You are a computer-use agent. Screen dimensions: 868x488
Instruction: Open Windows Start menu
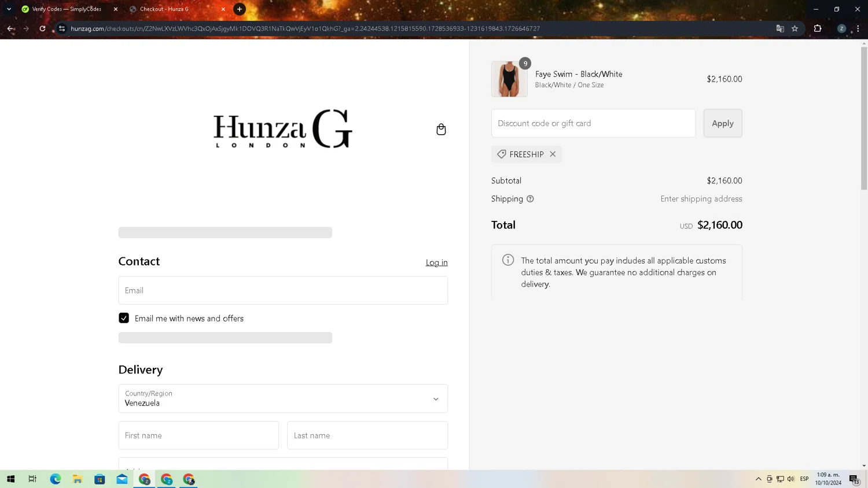[10, 479]
